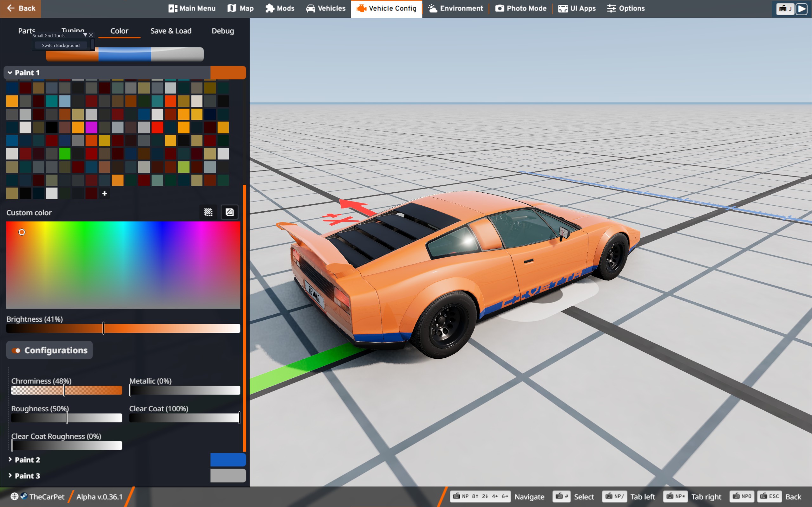Toggle keyboard J binding indicator

(x=785, y=9)
